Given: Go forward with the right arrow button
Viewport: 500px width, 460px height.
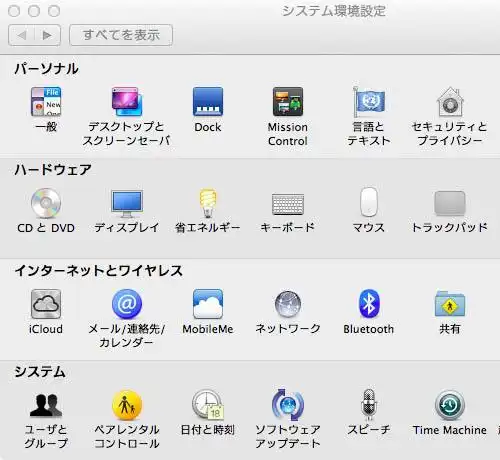Looking at the screenshot, I should [x=48, y=35].
